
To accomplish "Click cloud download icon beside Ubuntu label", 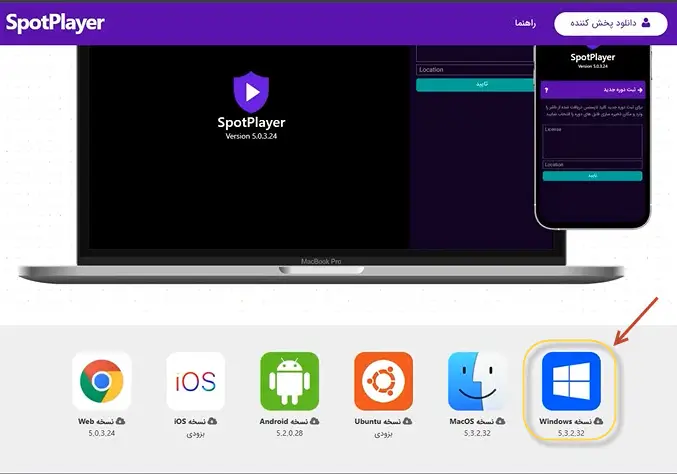I will 407,421.
